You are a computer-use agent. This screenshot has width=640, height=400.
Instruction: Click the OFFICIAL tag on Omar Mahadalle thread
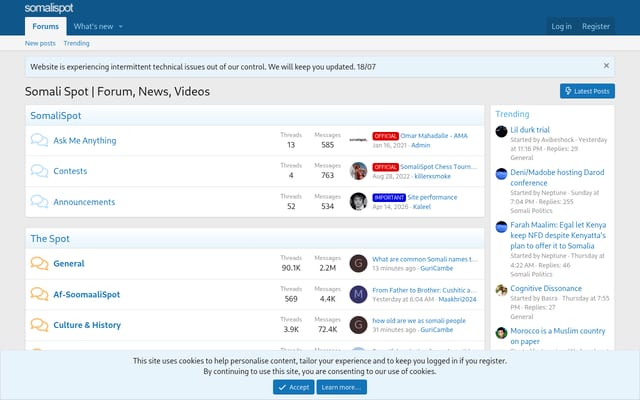385,136
